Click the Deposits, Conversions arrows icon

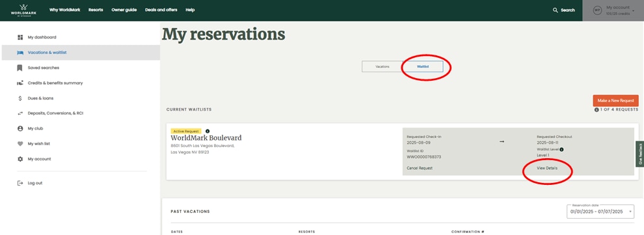pos(20,113)
